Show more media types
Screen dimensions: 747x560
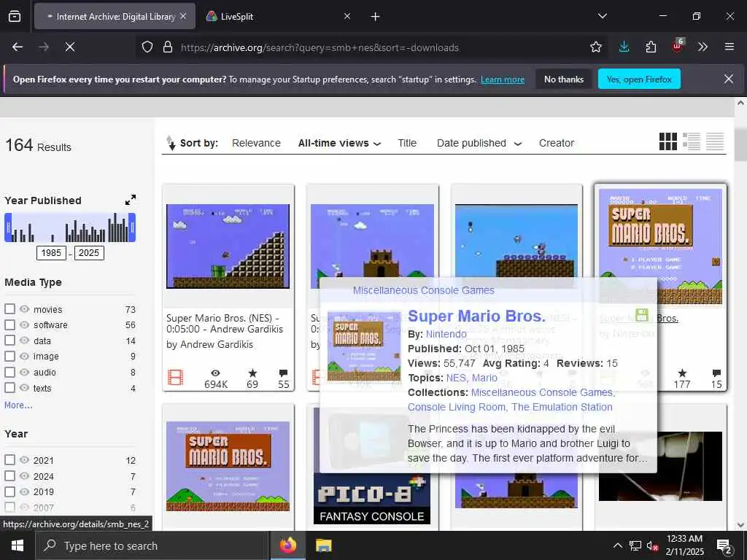pyautogui.click(x=18, y=405)
